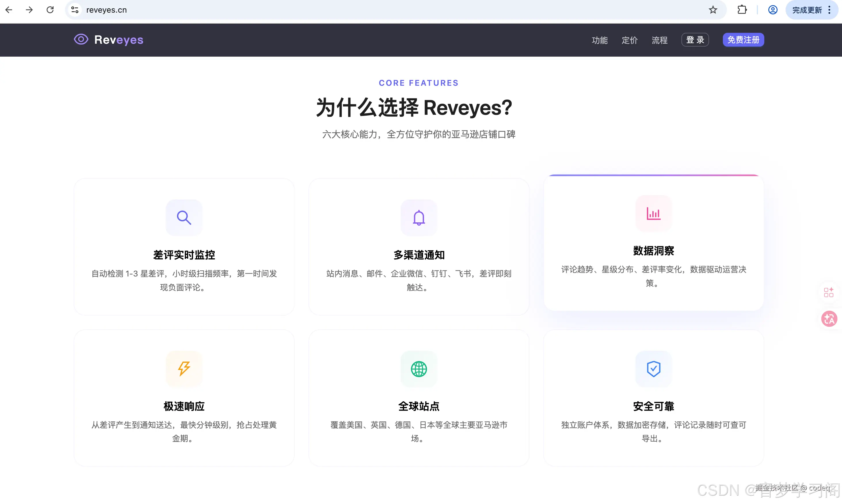
Task: Click the globe icon on 全球站点 card
Action: (x=418, y=369)
